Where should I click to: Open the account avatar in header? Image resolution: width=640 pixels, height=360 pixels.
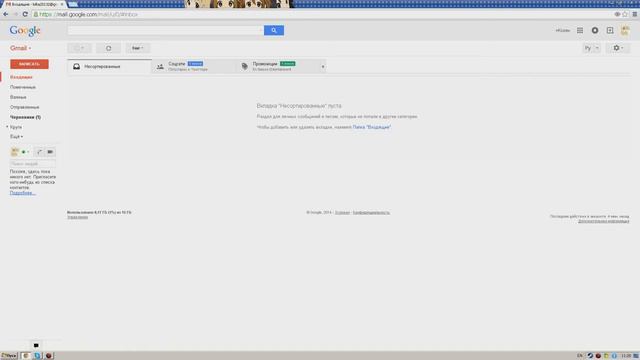point(625,30)
